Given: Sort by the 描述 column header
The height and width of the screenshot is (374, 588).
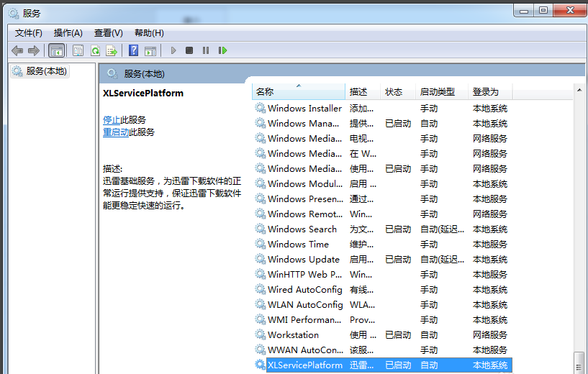Looking at the screenshot, I should [x=363, y=92].
